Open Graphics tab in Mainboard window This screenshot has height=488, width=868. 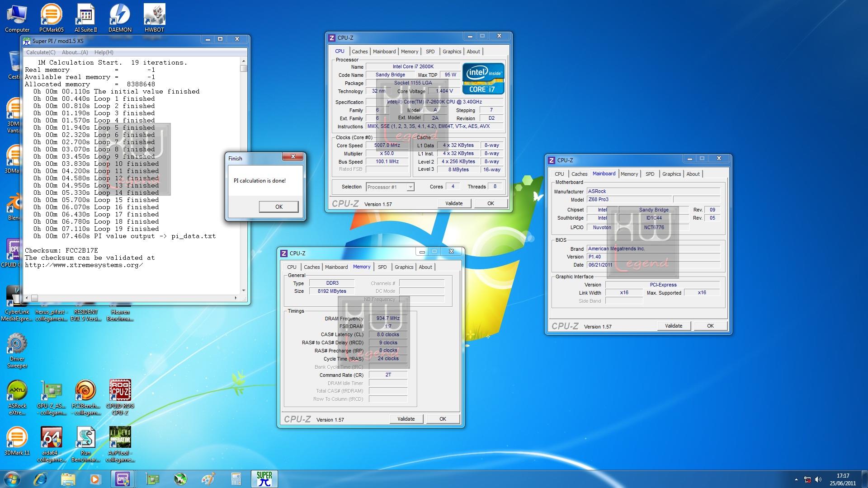671,174
